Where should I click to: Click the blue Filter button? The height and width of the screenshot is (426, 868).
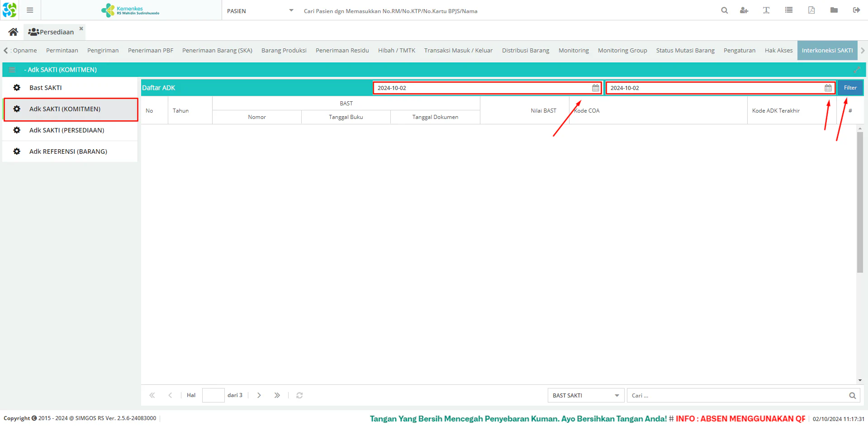click(850, 88)
